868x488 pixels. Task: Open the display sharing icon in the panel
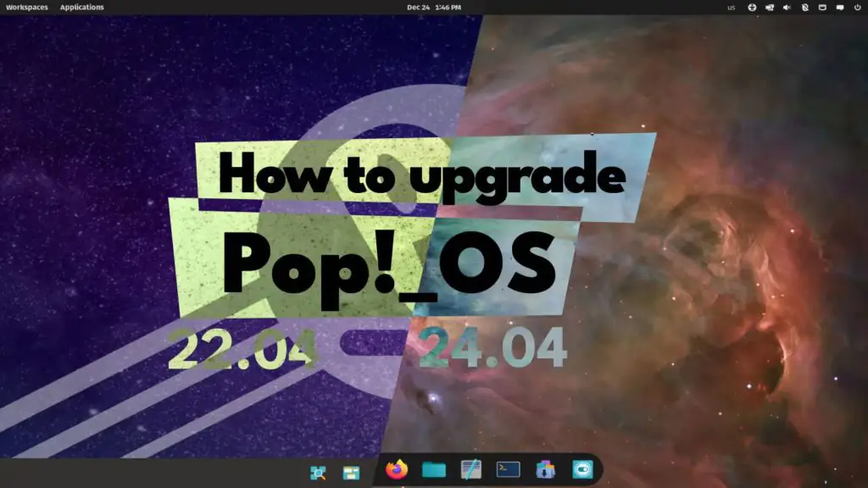tap(770, 8)
